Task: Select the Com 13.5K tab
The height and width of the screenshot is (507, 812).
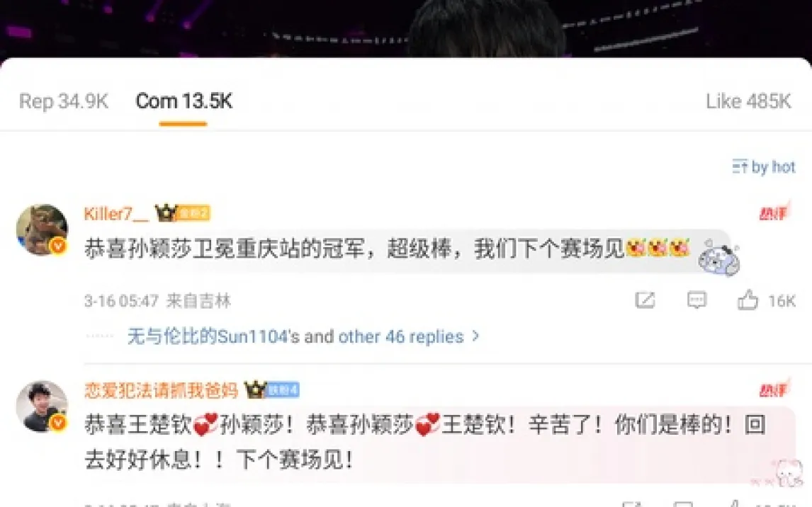Action: click(184, 101)
